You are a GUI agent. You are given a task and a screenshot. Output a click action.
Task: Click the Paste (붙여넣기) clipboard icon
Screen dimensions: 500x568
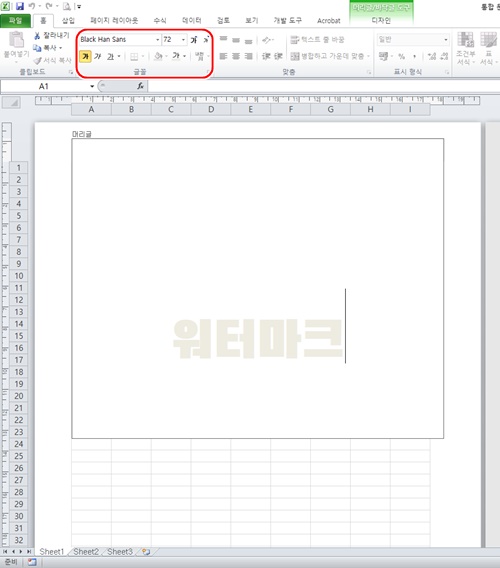(16, 40)
